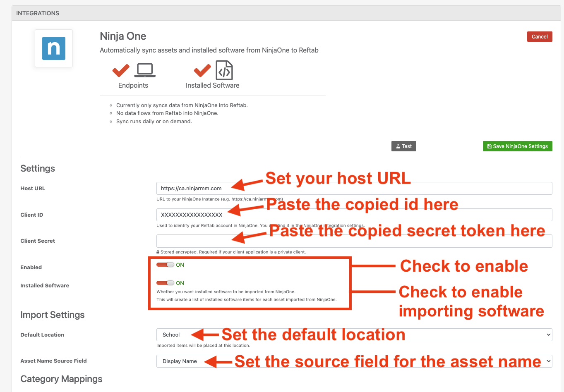This screenshot has width=564, height=392.
Task: Open the Default Location dropdown
Action: click(x=354, y=335)
